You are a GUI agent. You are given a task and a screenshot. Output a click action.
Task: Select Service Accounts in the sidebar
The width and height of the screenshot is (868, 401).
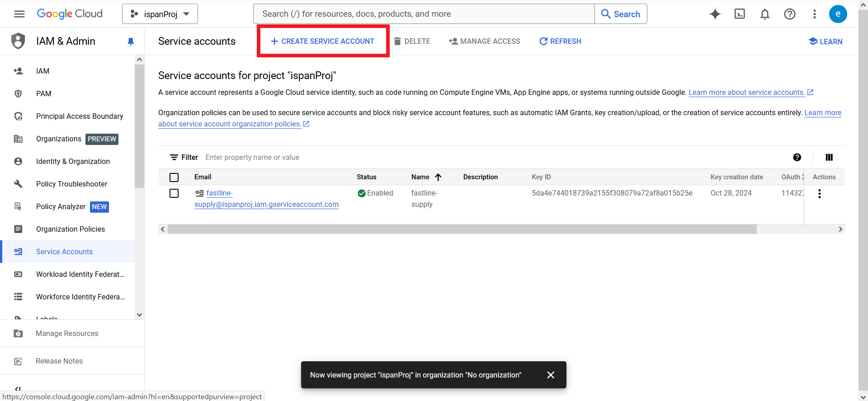click(x=67, y=252)
